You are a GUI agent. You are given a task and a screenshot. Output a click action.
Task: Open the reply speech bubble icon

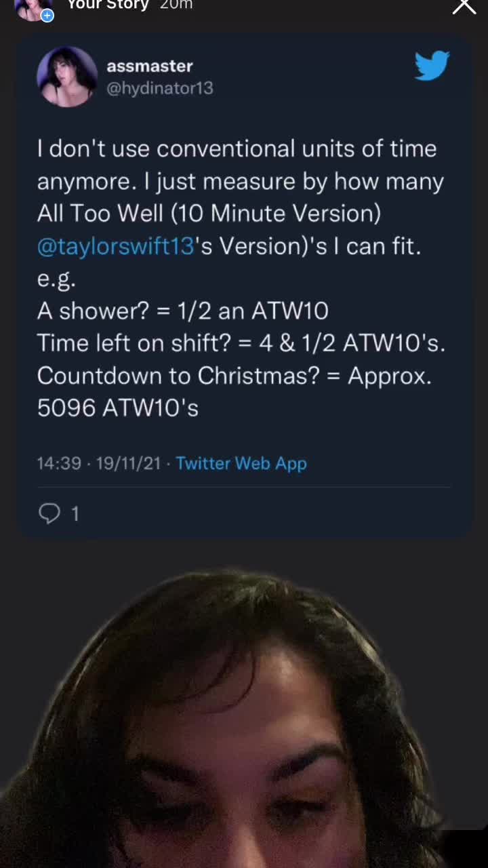(x=49, y=514)
